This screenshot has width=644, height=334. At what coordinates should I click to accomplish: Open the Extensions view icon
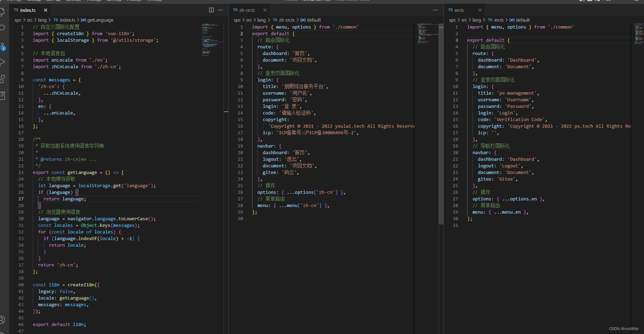point(2,79)
